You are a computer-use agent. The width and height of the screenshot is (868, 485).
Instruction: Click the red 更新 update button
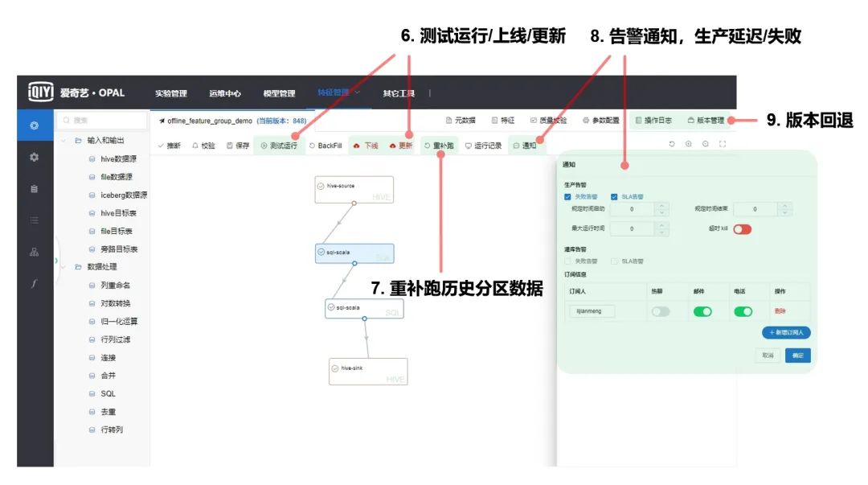pyautogui.click(x=401, y=146)
